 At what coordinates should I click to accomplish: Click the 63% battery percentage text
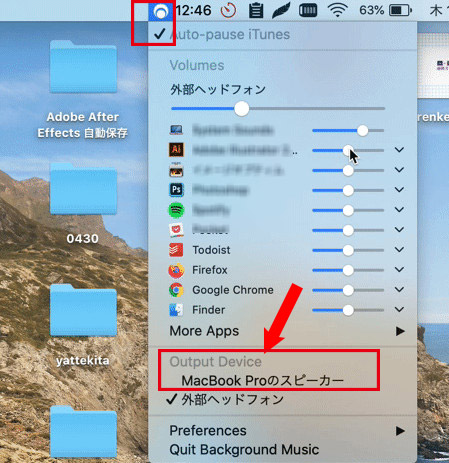click(371, 11)
